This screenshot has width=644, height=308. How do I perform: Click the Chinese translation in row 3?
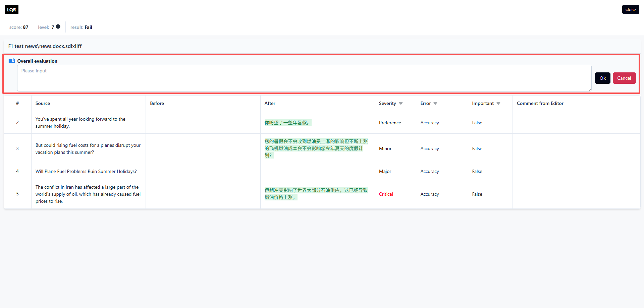point(316,148)
